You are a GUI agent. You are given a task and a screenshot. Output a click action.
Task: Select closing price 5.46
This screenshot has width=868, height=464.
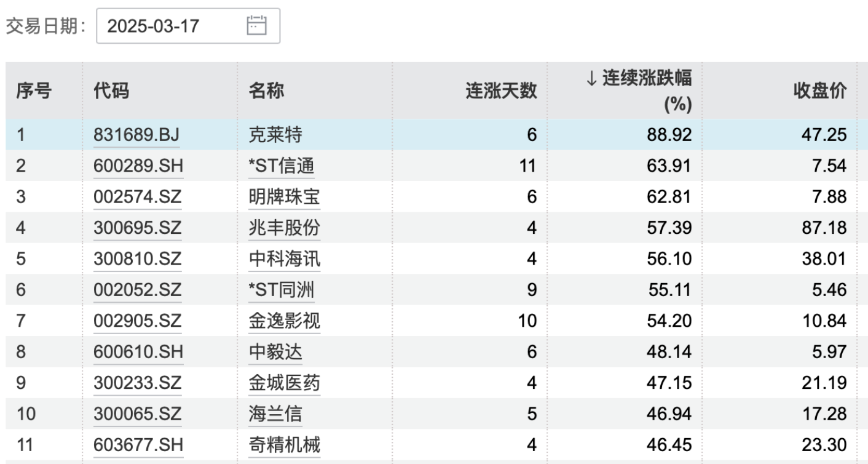click(x=829, y=290)
